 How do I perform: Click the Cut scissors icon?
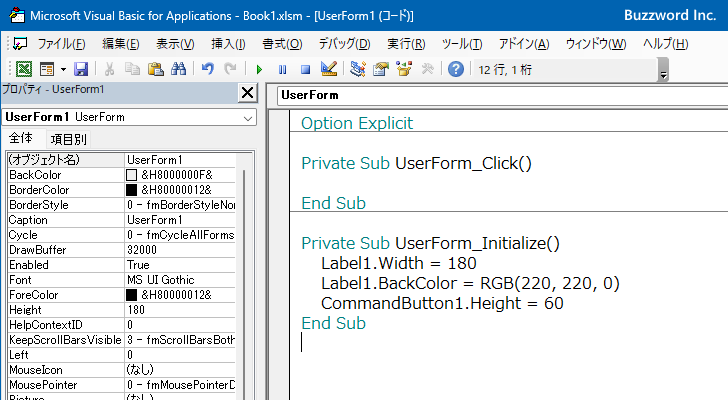[x=110, y=69]
